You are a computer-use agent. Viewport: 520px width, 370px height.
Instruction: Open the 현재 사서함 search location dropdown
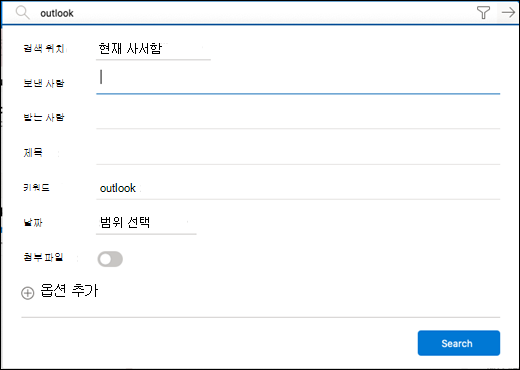click(153, 49)
